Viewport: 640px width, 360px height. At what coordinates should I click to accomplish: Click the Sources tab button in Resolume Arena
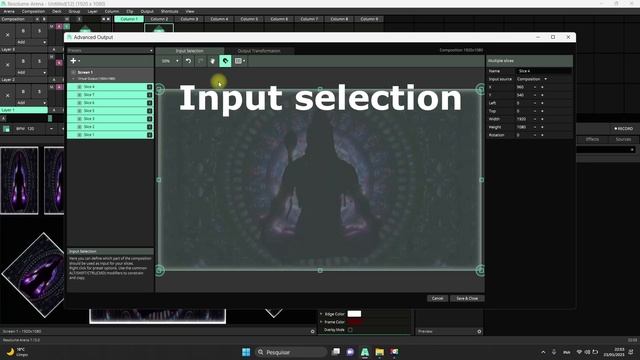(x=623, y=139)
